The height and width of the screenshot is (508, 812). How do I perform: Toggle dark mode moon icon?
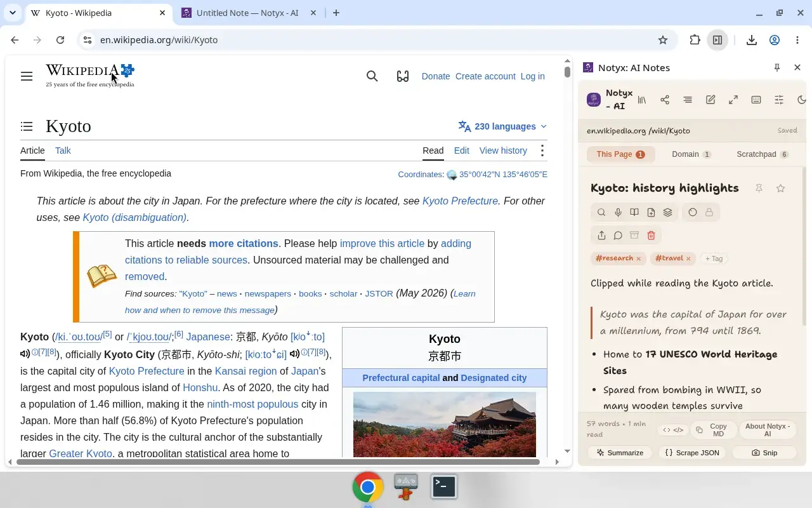[802, 100]
